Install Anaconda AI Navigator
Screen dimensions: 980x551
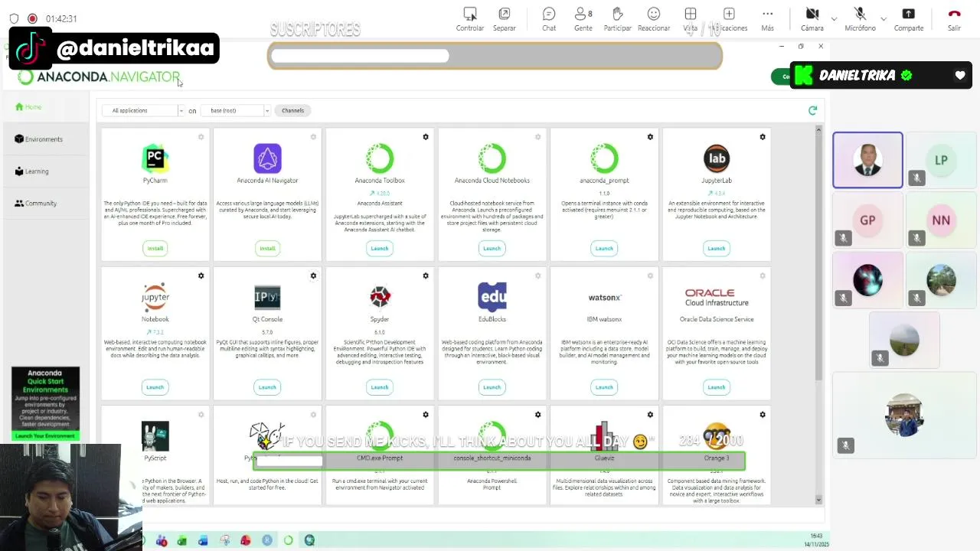pos(267,248)
